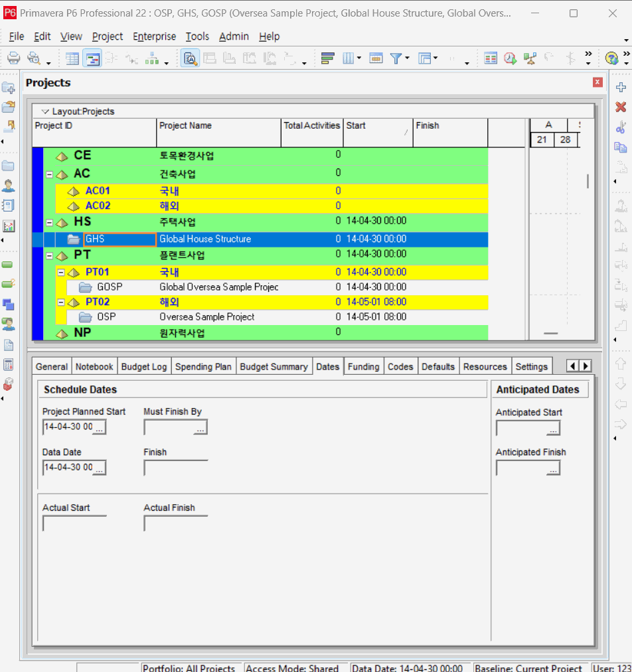632x672 pixels.
Task: Open the Columns dropdown arrow
Action: [359, 58]
